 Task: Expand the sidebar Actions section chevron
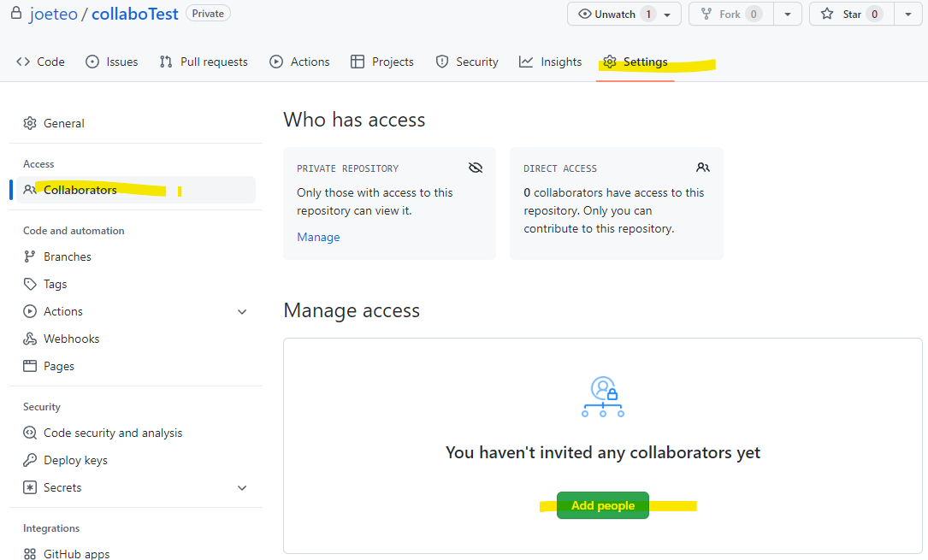(242, 312)
